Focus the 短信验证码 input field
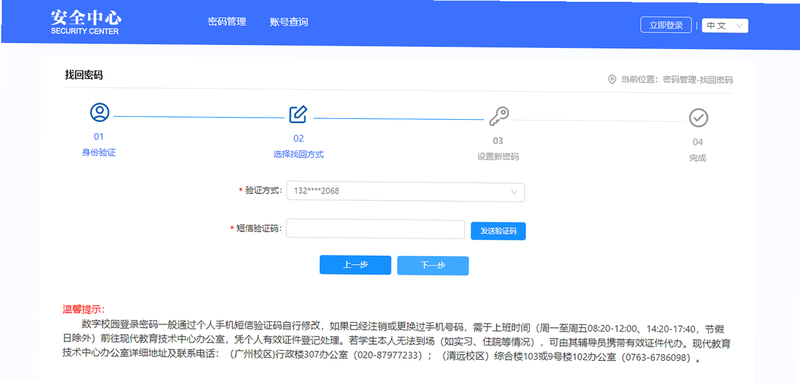 coord(376,229)
